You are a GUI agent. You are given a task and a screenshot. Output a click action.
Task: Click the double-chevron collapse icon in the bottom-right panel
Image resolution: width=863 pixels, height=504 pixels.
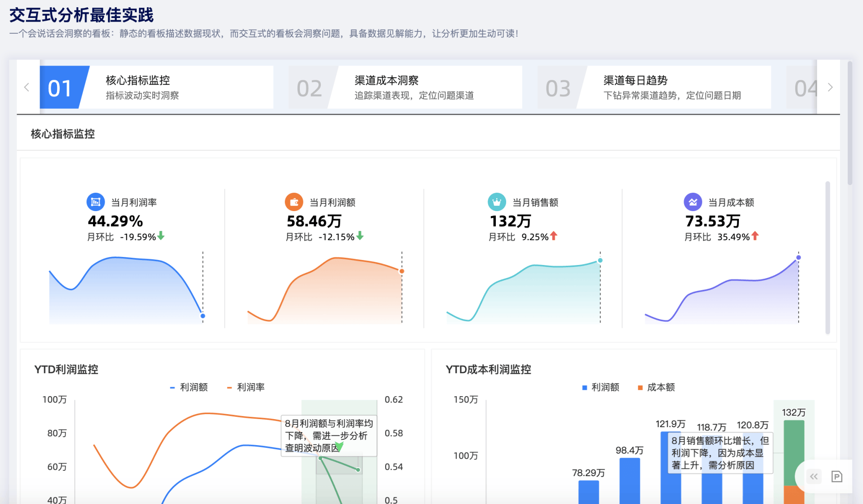(x=814, y=477)
